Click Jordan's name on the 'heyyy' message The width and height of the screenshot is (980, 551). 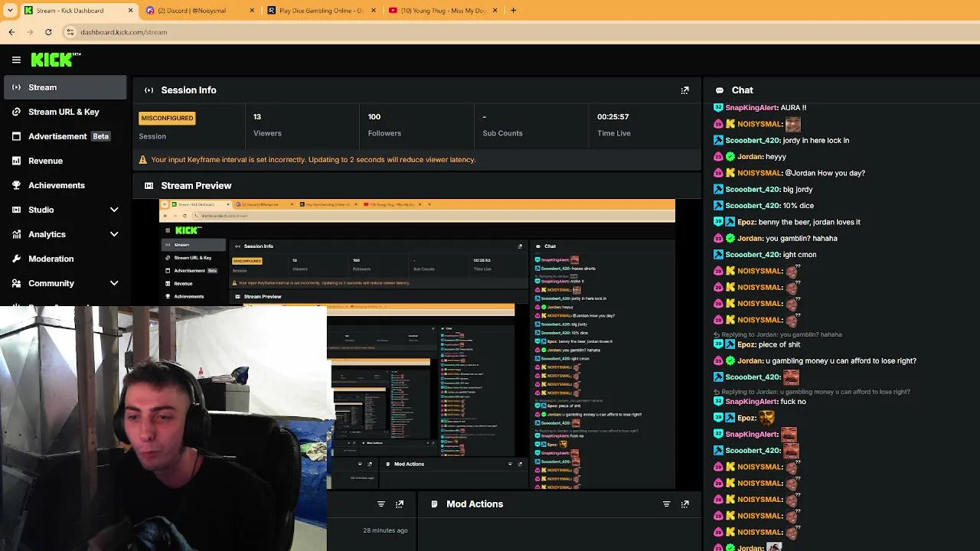pos(750,157)
